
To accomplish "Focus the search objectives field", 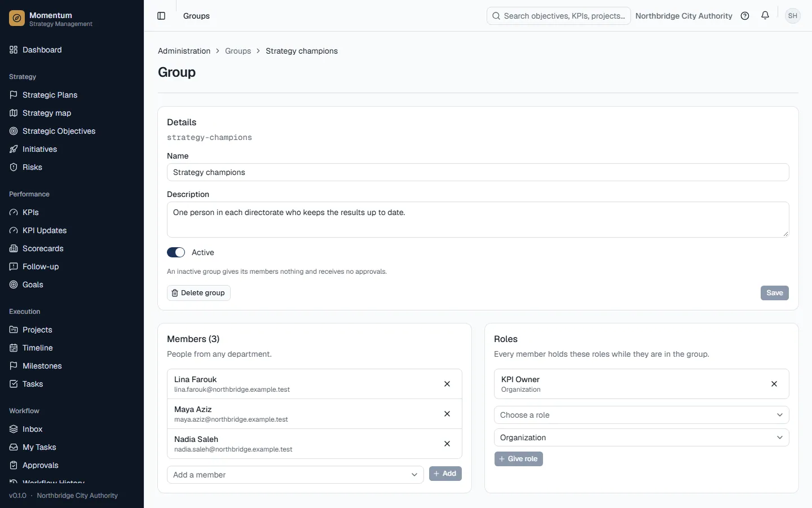I will 559,16.
